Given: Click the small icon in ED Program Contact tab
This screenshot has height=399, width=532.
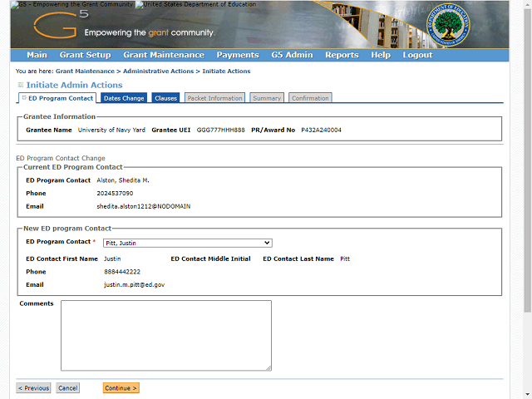Looking at the screenshot, I should (x=24, y=98).
